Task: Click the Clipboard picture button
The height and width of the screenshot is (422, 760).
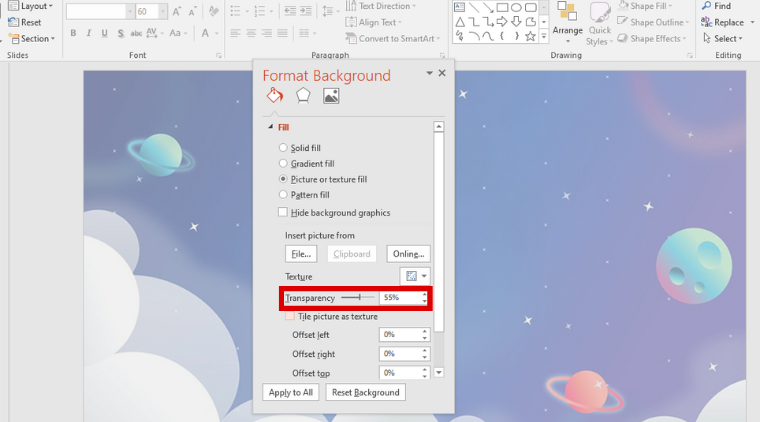Action: click(x=352, y=254)
